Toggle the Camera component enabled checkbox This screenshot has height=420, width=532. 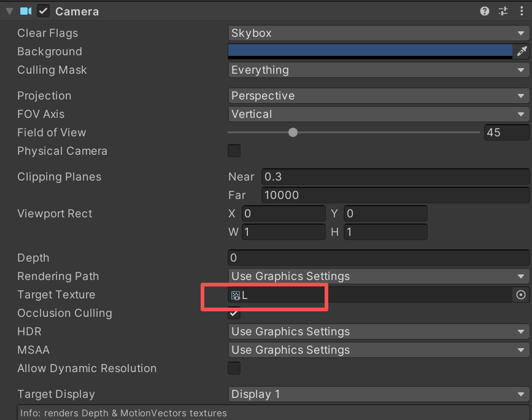(42, 10)
